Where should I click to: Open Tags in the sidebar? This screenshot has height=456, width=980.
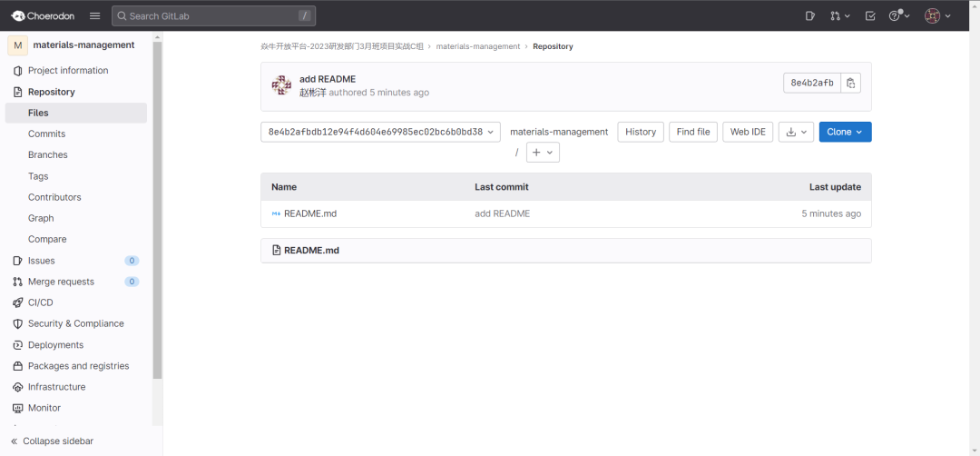(x=38, y=176)
